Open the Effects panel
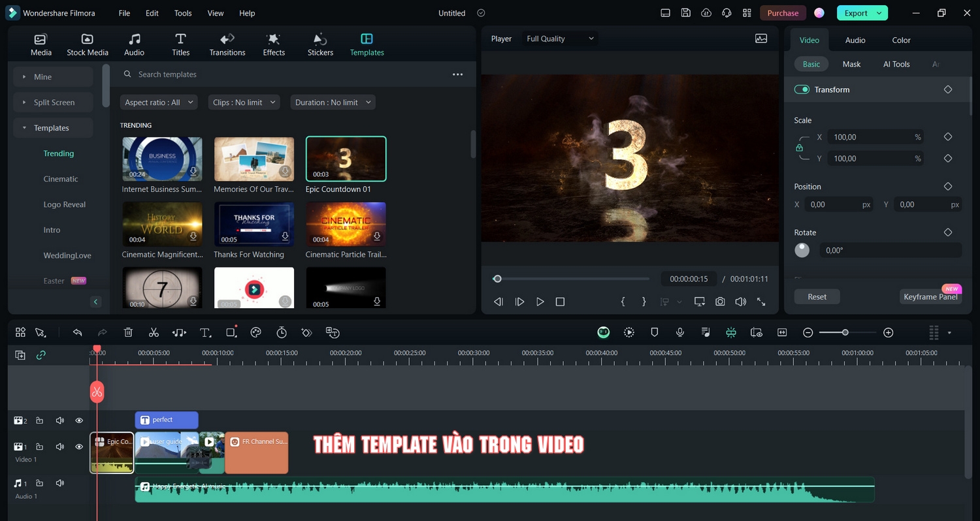The image size is (980, 521). tap(273, 43)
